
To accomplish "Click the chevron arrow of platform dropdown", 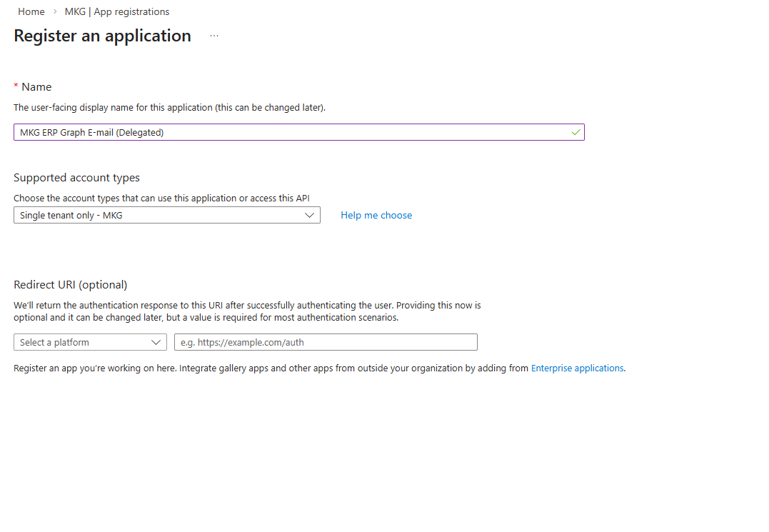I will click(x=156, y=342).
